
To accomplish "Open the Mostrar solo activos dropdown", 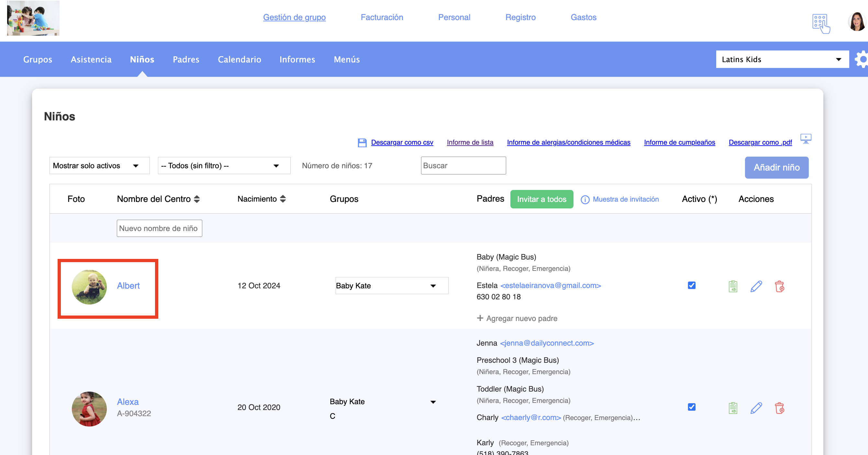I will tap(99, 165).
